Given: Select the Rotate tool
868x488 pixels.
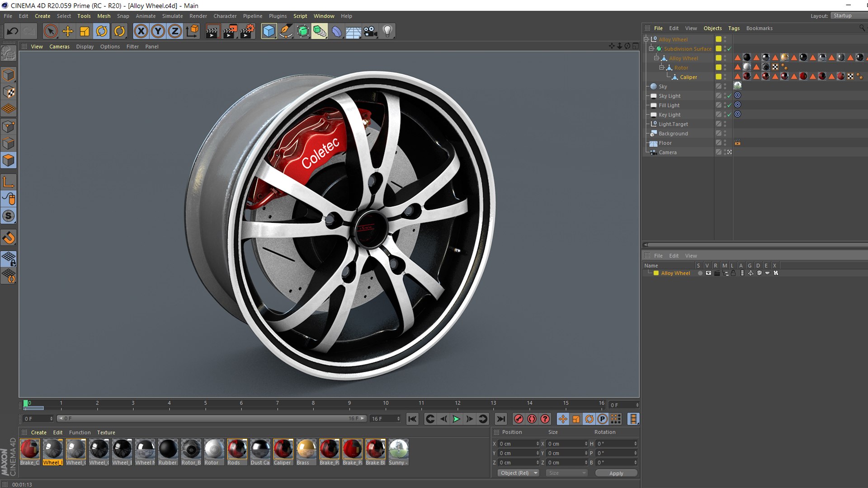Looking at the screenshot, I should 102,31.
